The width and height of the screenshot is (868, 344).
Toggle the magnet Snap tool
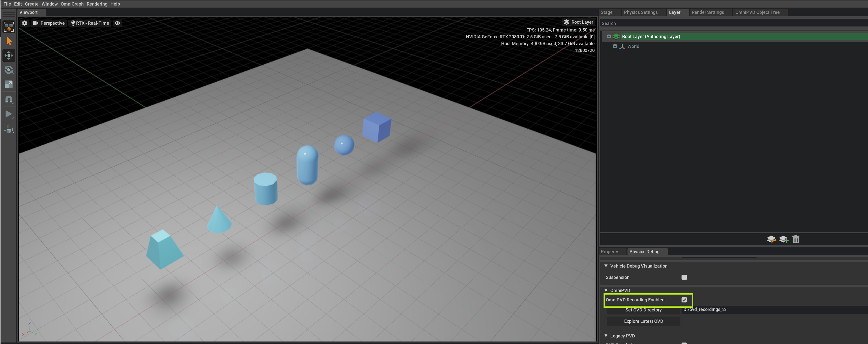(9, 99)
